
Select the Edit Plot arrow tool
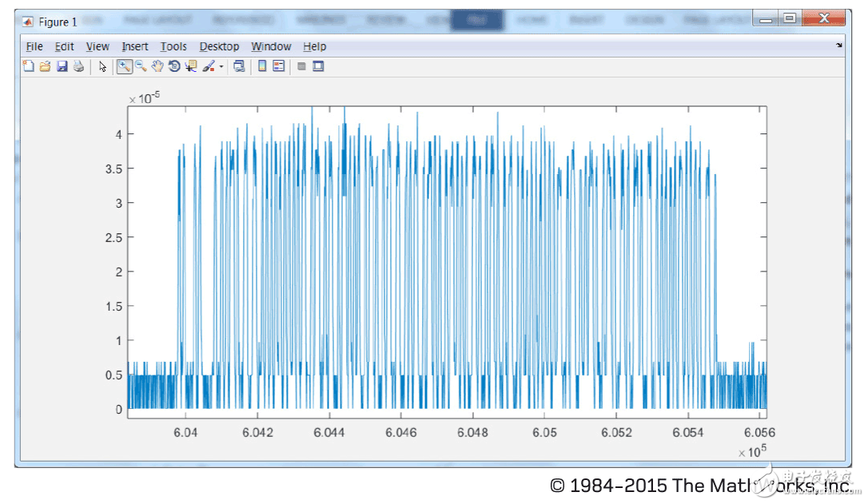click(x=102, y=67)
